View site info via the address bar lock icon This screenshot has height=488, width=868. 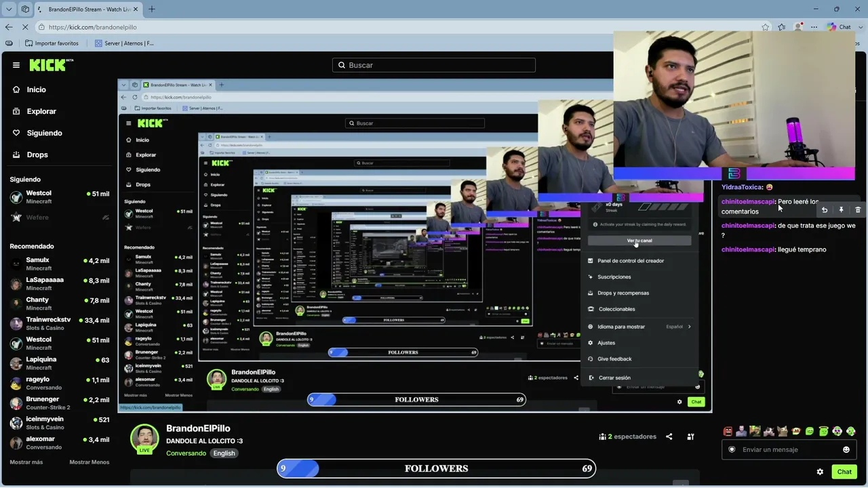[x=42, y=27]
